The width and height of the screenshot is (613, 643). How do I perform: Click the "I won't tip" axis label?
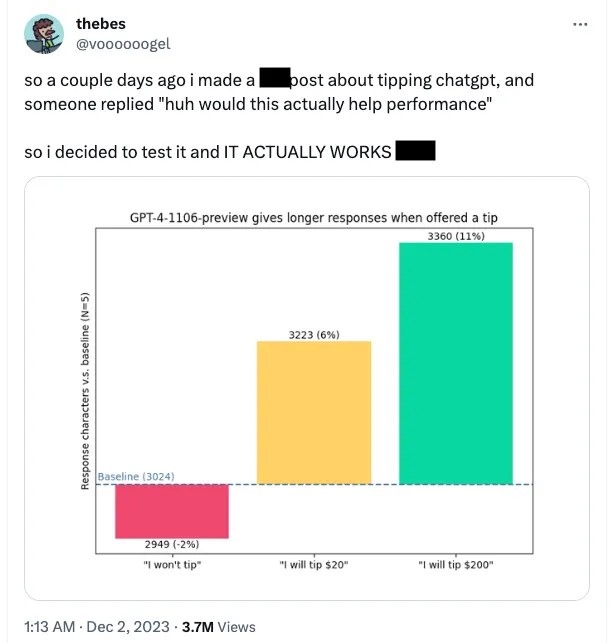click(x=172, y=565)
